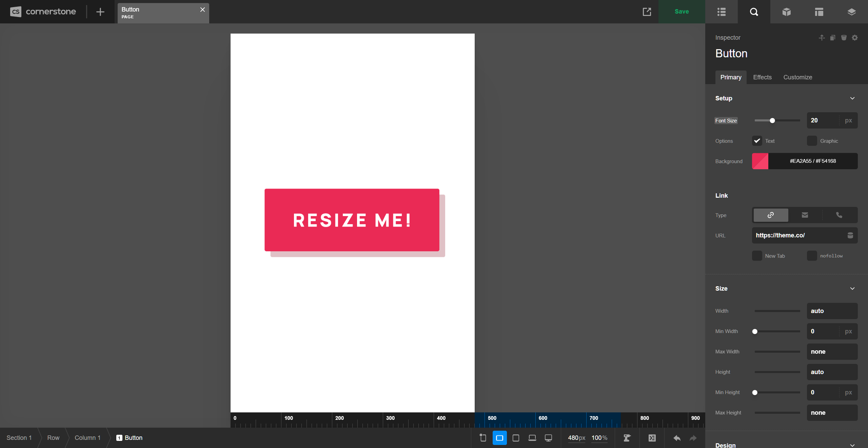Screen dimensions: 868x448
Task: Delete the Button element with trash icon
Action: coord(843,38)
